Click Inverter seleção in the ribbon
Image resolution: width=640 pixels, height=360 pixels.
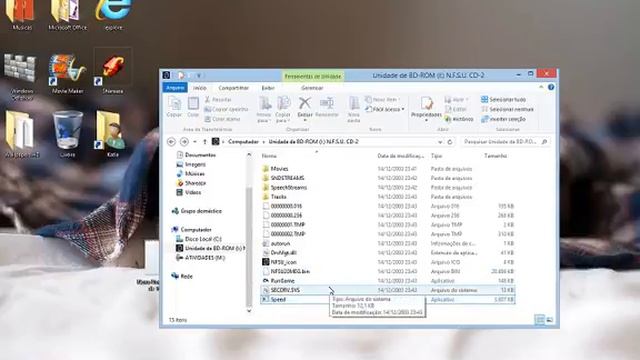click(x=503, y=119)
